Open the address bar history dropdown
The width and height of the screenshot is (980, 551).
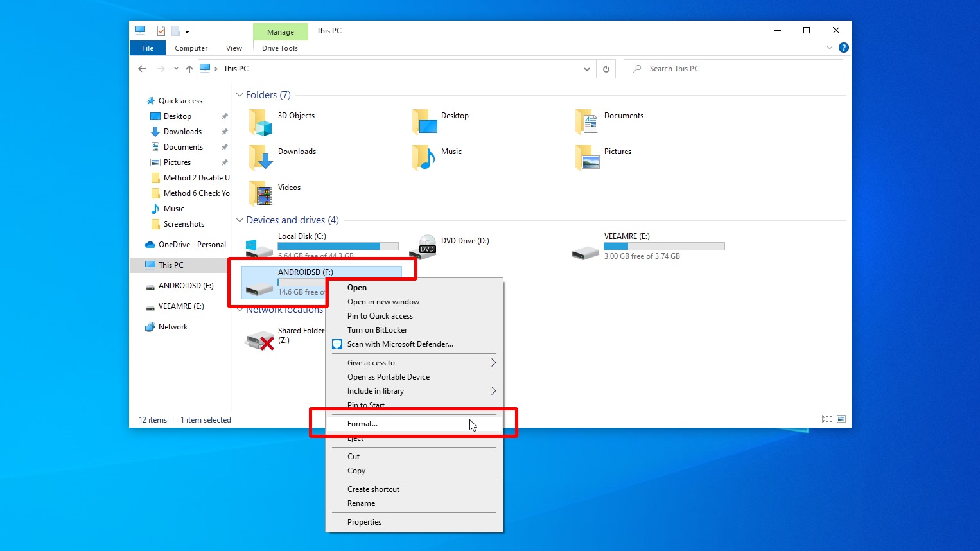(x=586, y=69)
